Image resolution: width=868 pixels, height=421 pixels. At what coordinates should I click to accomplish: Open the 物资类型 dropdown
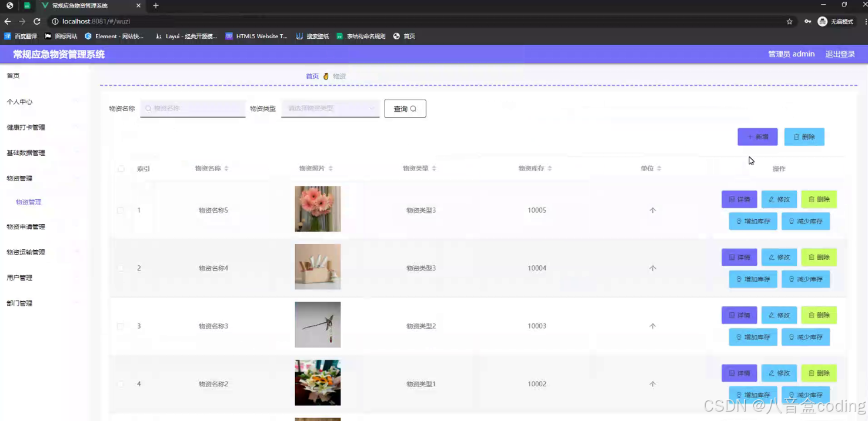click(x=330, y=108)
